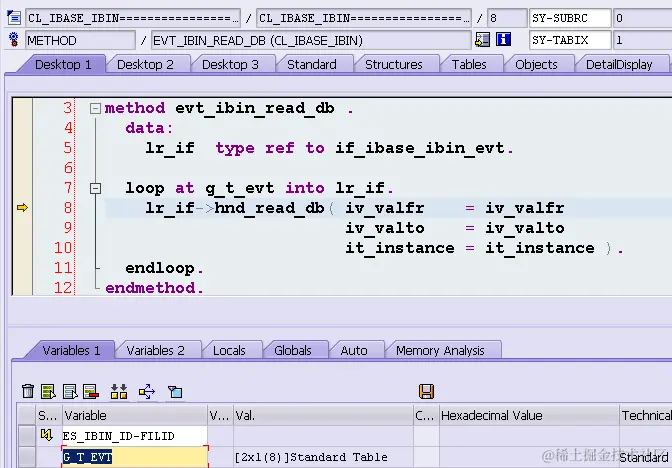Image resolution: width=672 pixels, height=468 pixels.
Task: Select the Variables 2 tab
Action: [156, 351]
